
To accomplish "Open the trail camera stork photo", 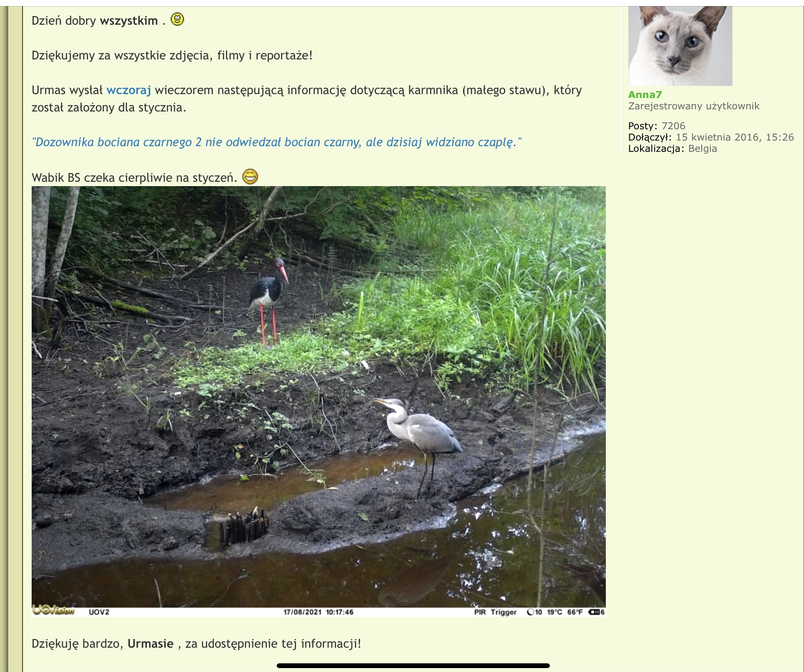I will [x=319, y=401].
